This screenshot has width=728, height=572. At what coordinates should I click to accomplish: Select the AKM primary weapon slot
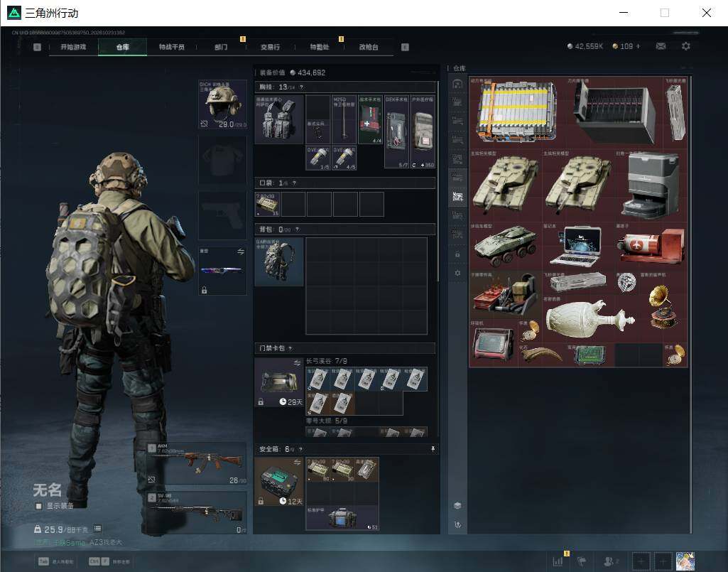click(197, 464)
